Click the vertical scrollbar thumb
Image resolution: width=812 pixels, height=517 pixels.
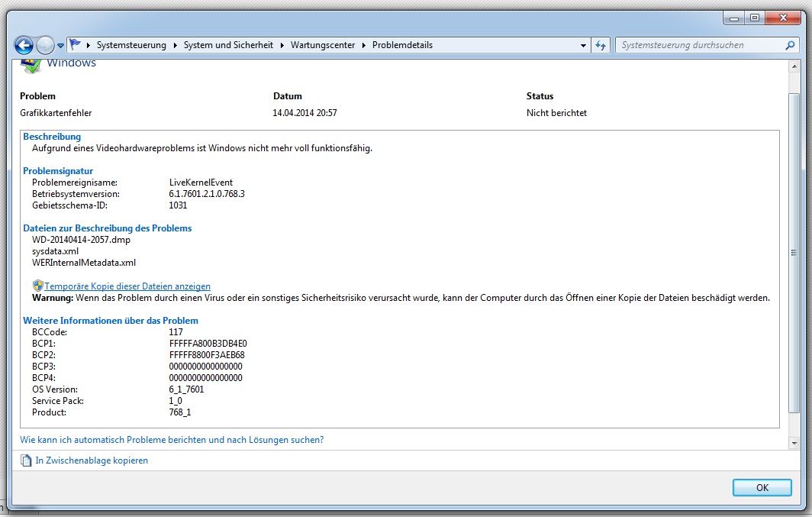click(794, 254)
